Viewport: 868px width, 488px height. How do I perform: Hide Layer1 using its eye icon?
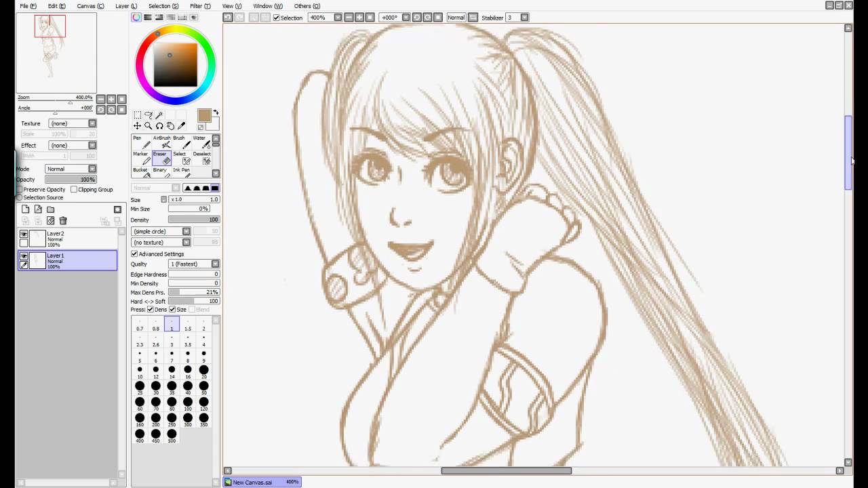(24, 256)
